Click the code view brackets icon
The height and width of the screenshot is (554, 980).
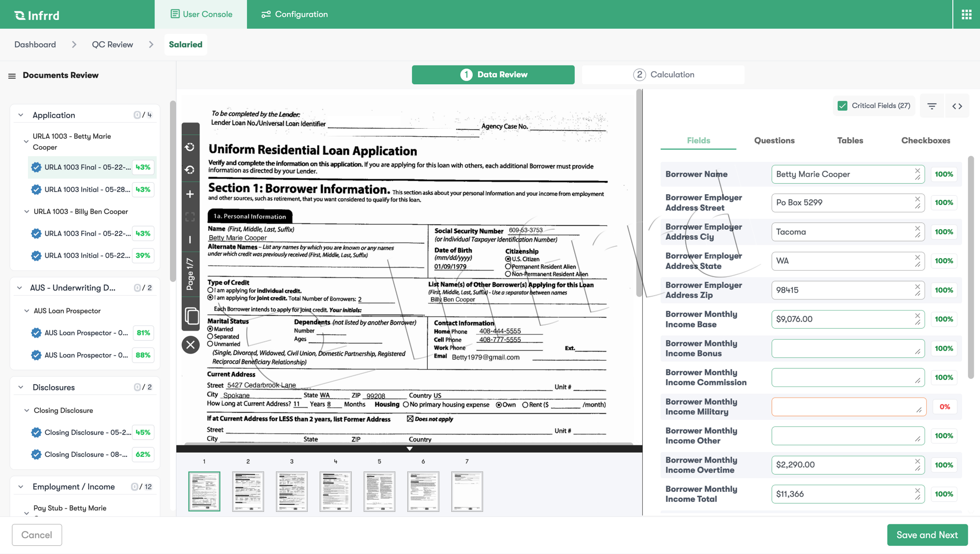point(957,106)
